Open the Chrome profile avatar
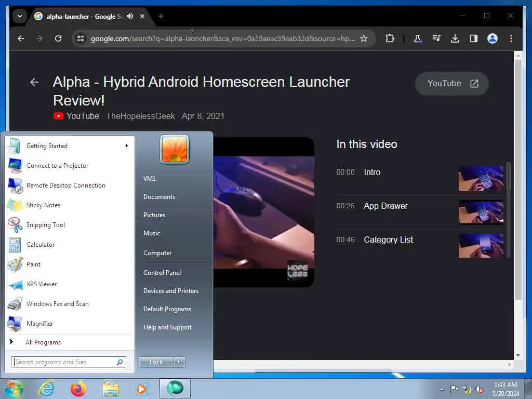This screenshot has width=532, height=399. (x=493, y=38)
